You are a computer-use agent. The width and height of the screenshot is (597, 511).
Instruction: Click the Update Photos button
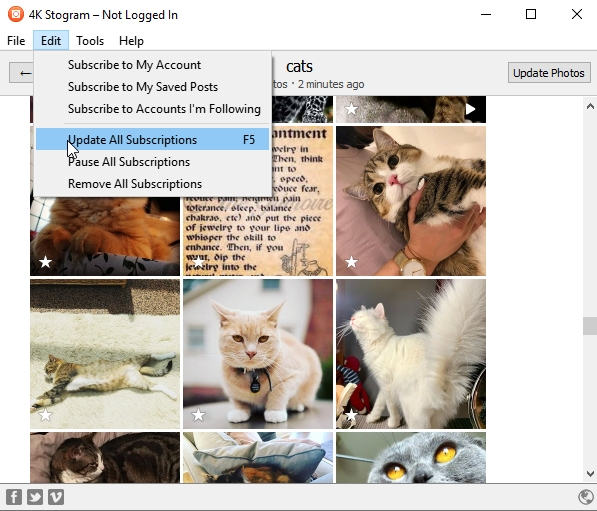[549, 73]
